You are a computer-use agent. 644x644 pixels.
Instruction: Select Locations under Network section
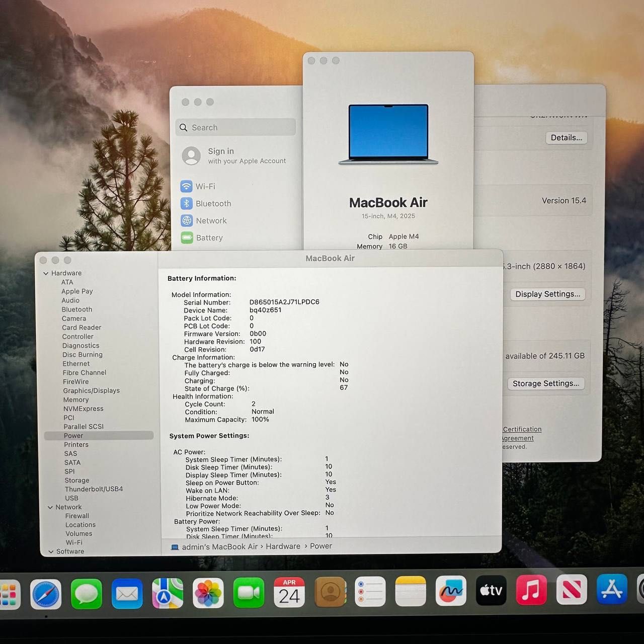coord(80,525)
